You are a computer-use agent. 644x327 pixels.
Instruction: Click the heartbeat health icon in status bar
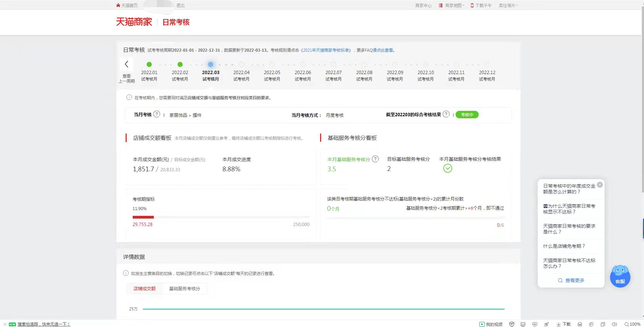pos(535,324)
